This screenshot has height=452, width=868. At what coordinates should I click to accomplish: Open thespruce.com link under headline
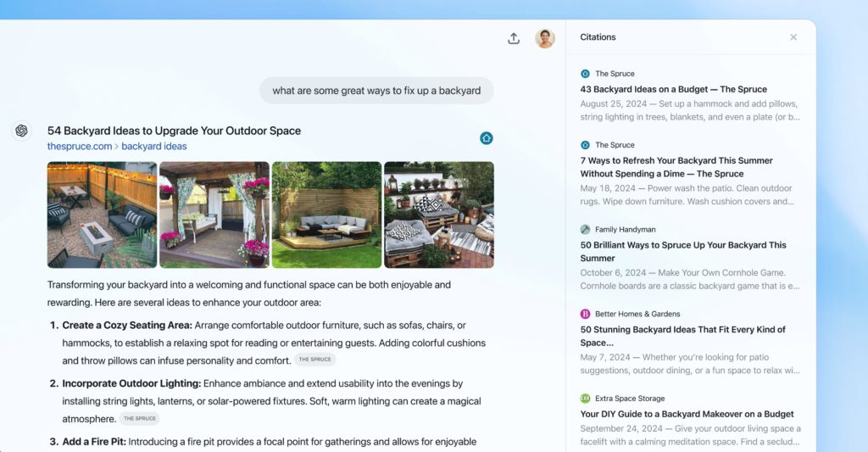click(80, 146)
